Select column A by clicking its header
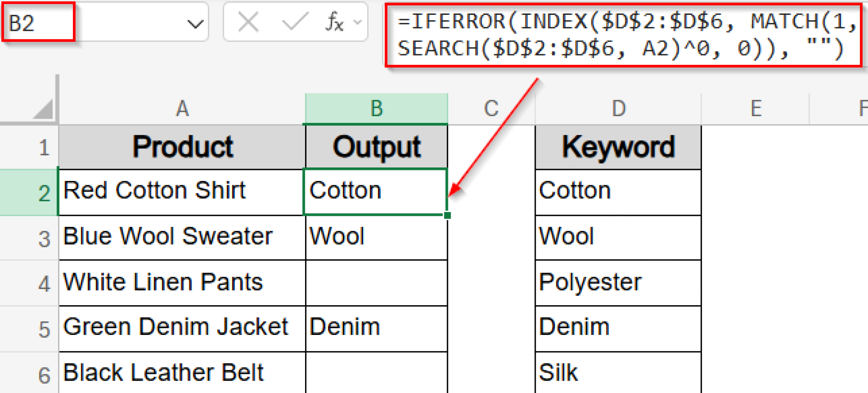Screen dimensions: 868x393 [x=182, y=108]
